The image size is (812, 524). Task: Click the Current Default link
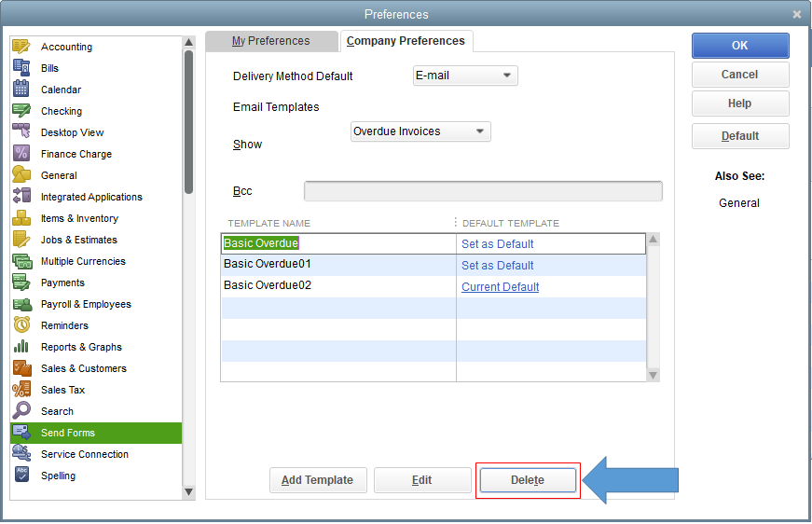point(501,287)
